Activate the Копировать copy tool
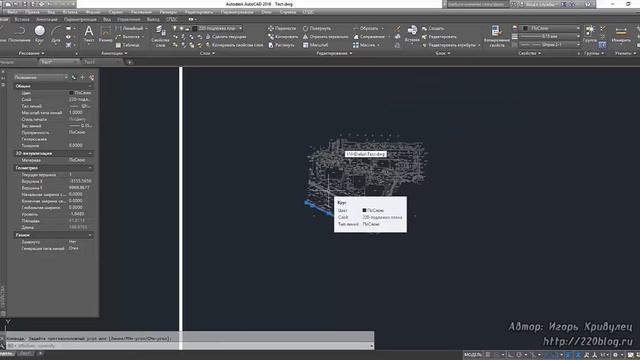This screenshot has height=360, width=640. click(283, 37)
